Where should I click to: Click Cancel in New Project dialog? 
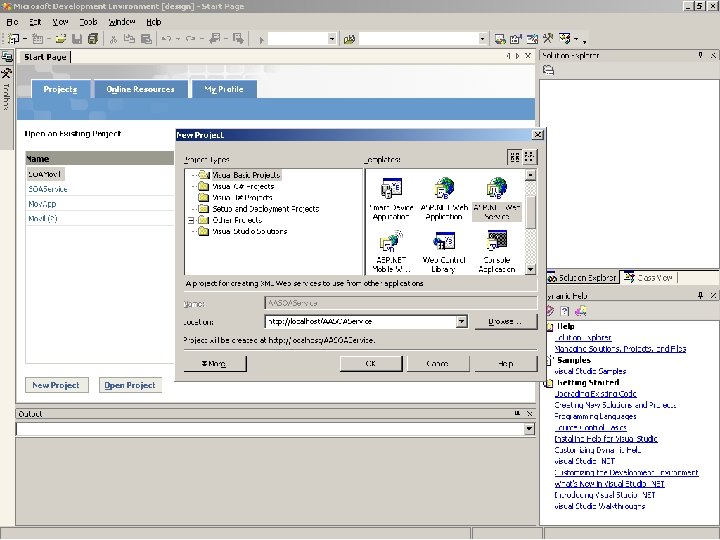pyautogui.click(x=438, y=363)
